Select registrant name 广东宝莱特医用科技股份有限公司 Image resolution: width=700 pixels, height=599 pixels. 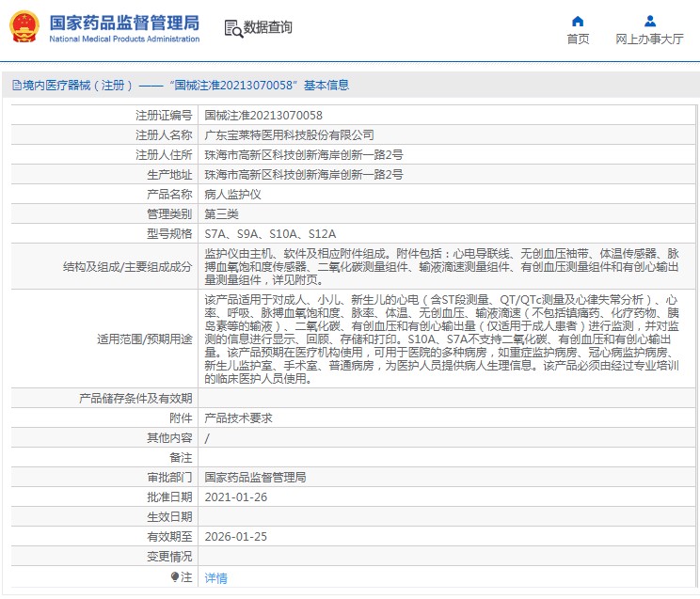pos(289,134)
